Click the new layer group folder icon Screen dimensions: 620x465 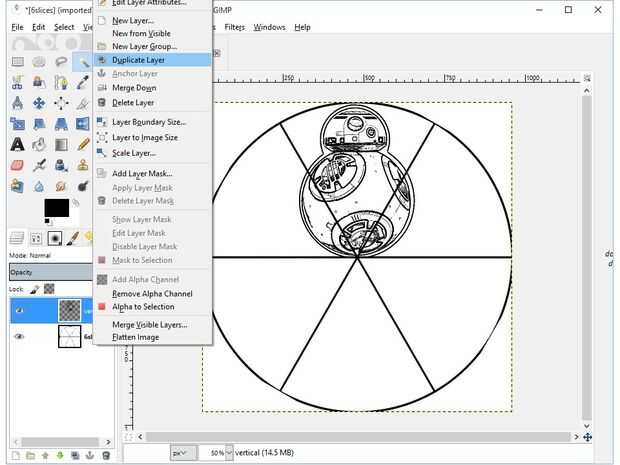click(30, 456)
